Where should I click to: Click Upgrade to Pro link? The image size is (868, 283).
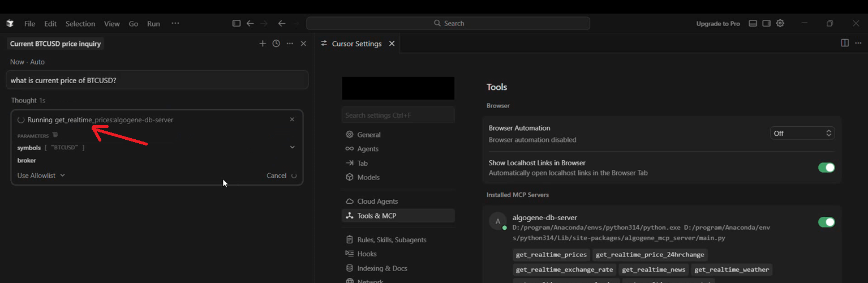pos(718,24)
